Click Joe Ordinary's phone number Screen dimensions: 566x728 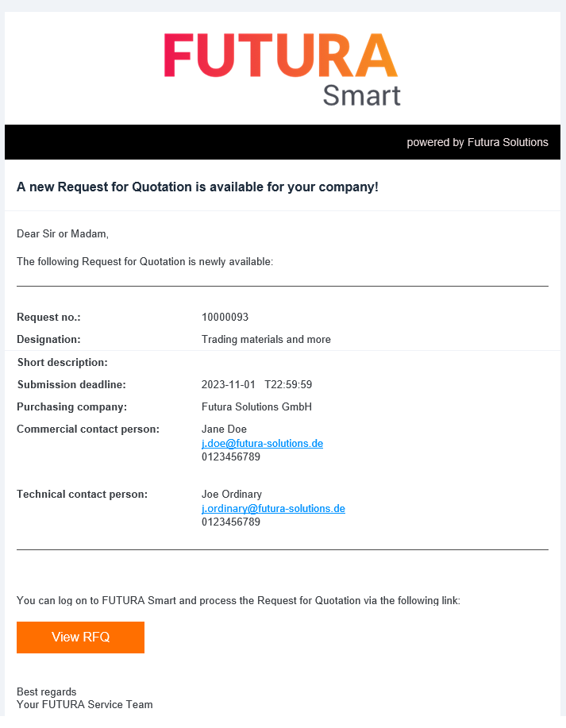click(231, 522)
